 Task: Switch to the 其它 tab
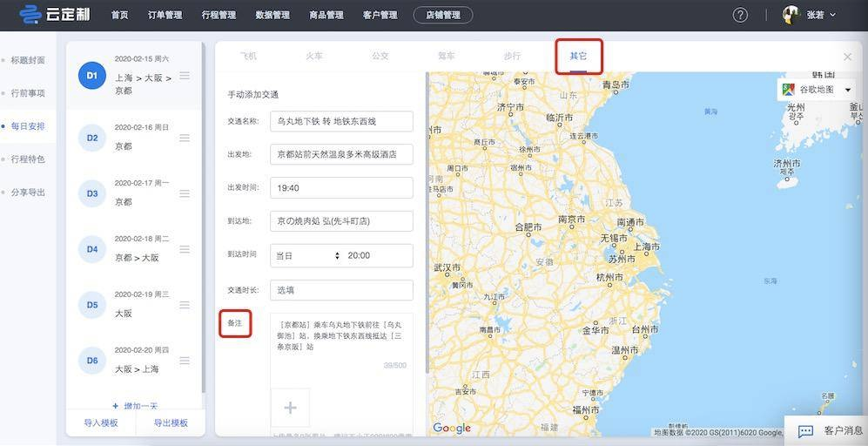[x=578, y=56]
